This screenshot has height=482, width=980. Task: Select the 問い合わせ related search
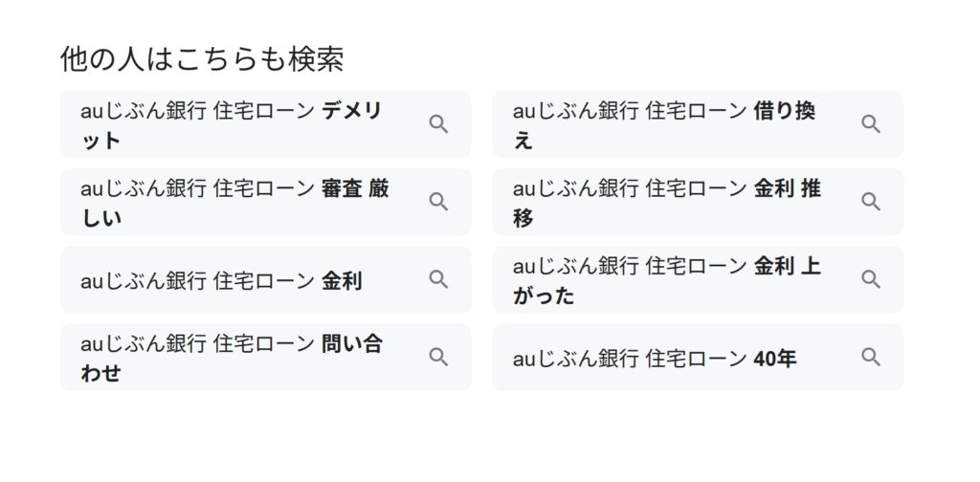tap(266, 357)
